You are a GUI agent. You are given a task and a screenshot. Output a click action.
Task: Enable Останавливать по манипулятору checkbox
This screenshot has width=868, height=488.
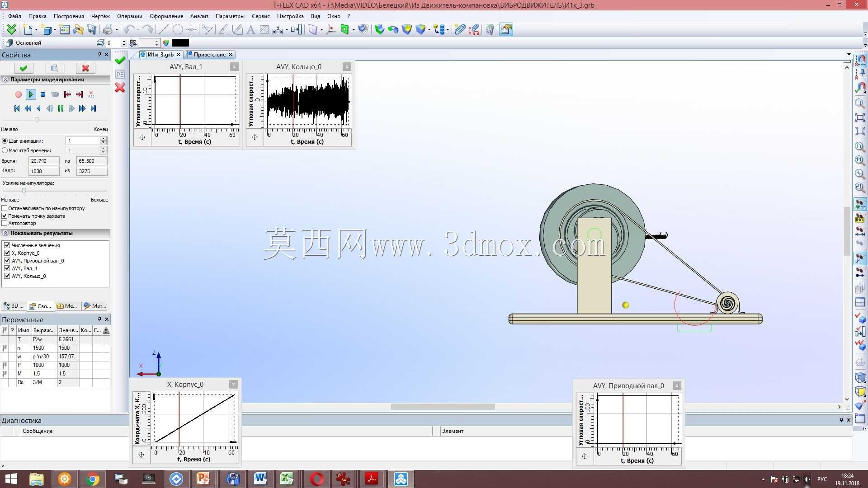tap(5, 208)
